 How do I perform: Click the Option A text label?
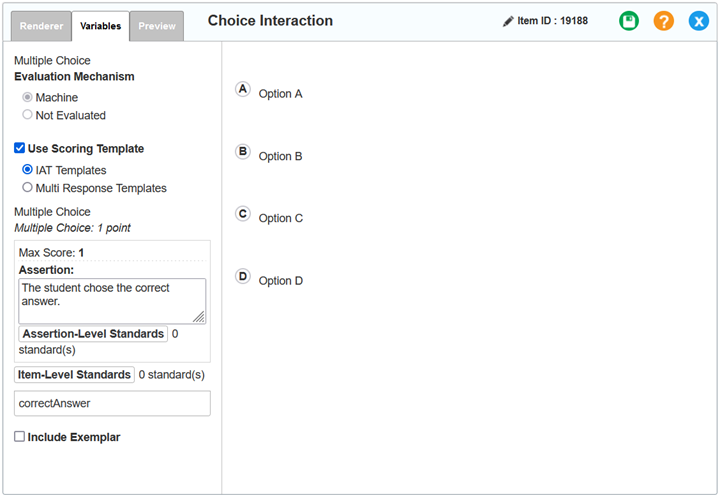tap(281, 94)
